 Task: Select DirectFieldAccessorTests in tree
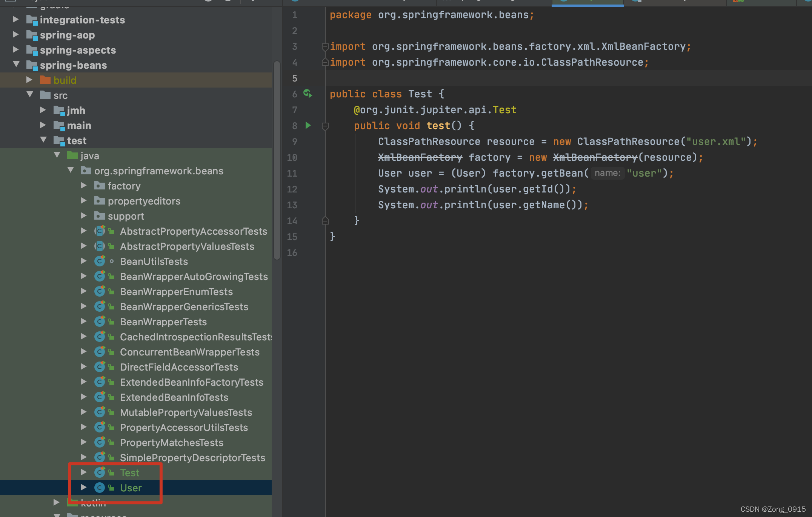point(179,367)
